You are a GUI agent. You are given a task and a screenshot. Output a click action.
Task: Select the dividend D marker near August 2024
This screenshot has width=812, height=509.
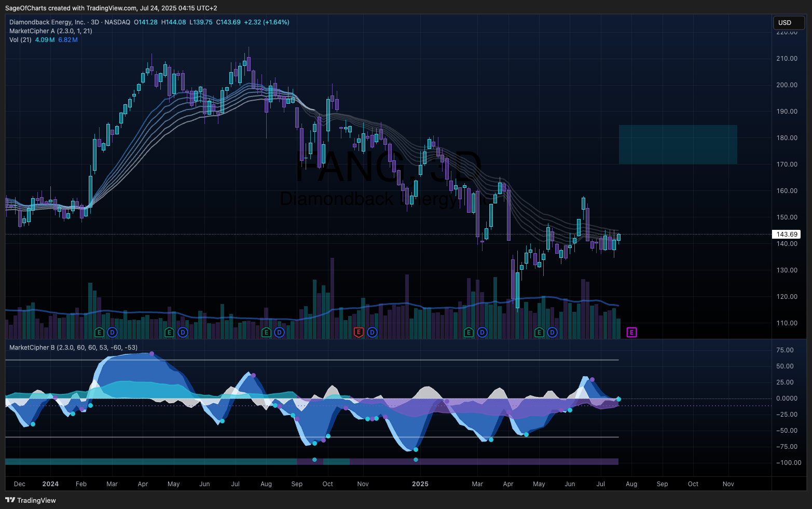tap(279, 332)
